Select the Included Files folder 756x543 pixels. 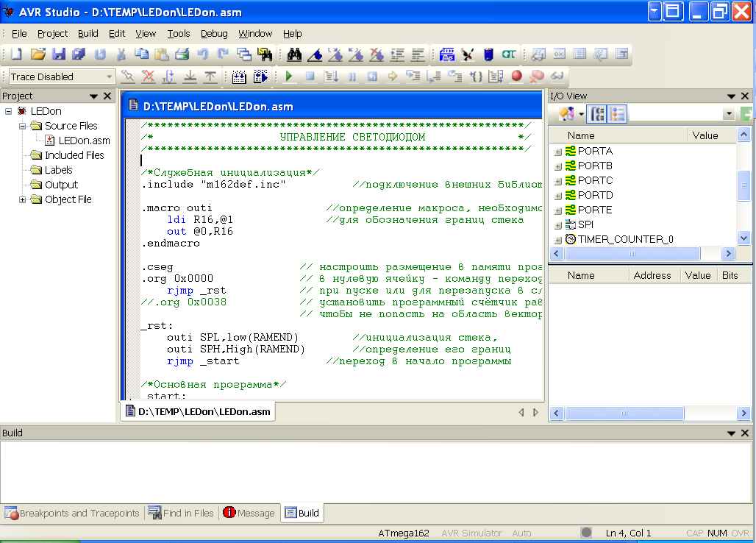click(68, 155)
